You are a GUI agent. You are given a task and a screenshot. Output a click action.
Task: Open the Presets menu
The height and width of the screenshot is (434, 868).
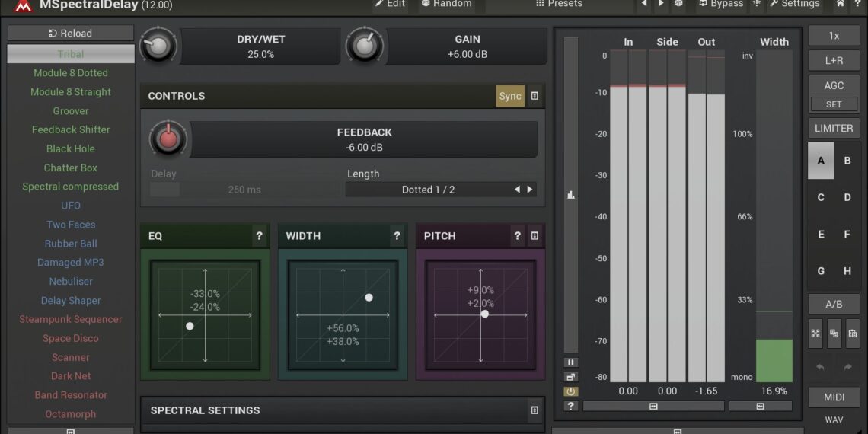pos(559,4)
